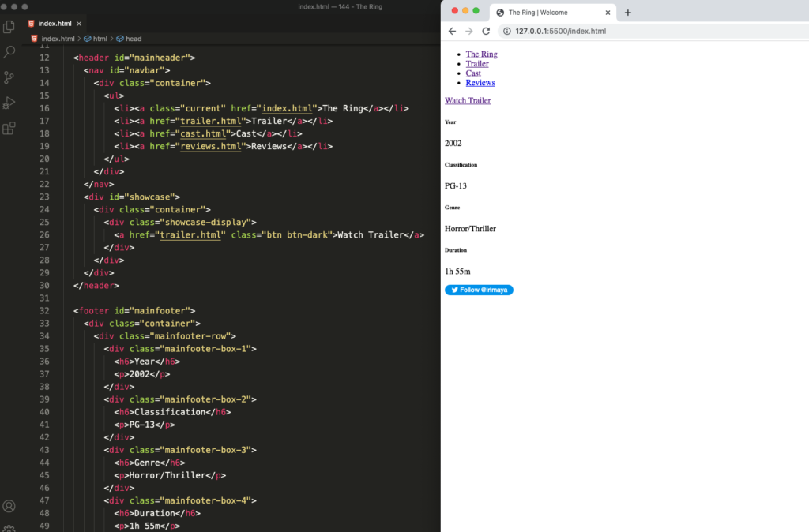This screenshot has height=532, width=809.
Task: Click line number 12 in the gutter
Action: [x=44, y=58]
